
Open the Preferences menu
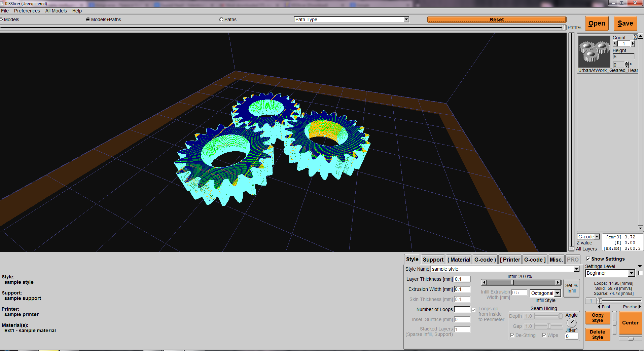pos(27,11)
